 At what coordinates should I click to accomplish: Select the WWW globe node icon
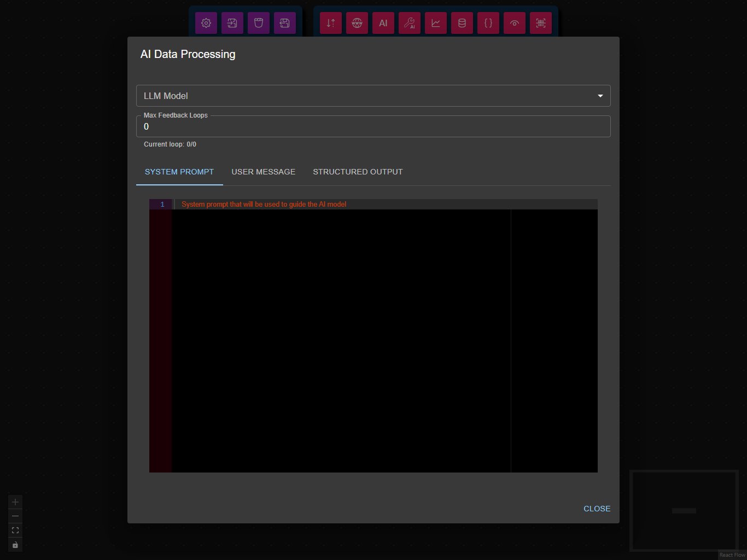[357, 23]
